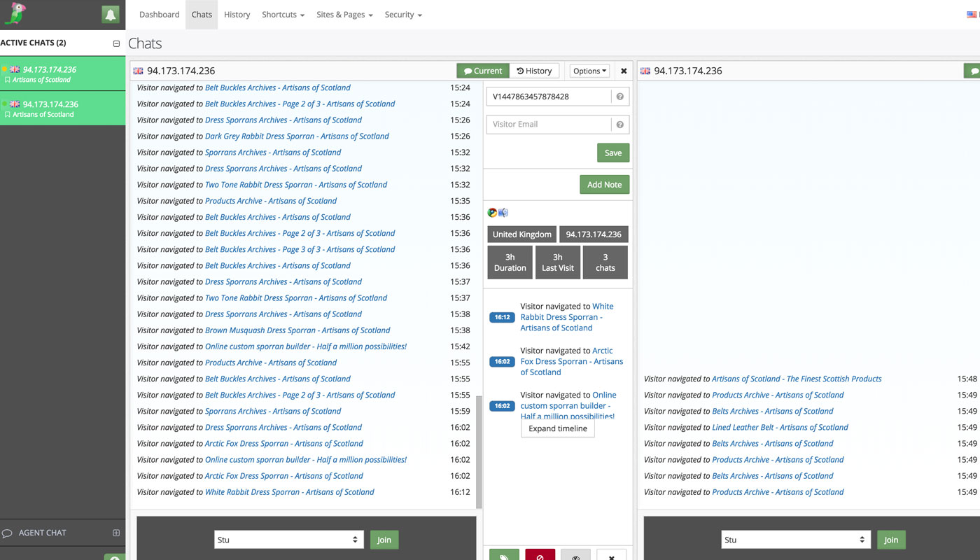Click the Add Note button
The height and width of the screenshot is (560, 980).
(x=604, y=185)
